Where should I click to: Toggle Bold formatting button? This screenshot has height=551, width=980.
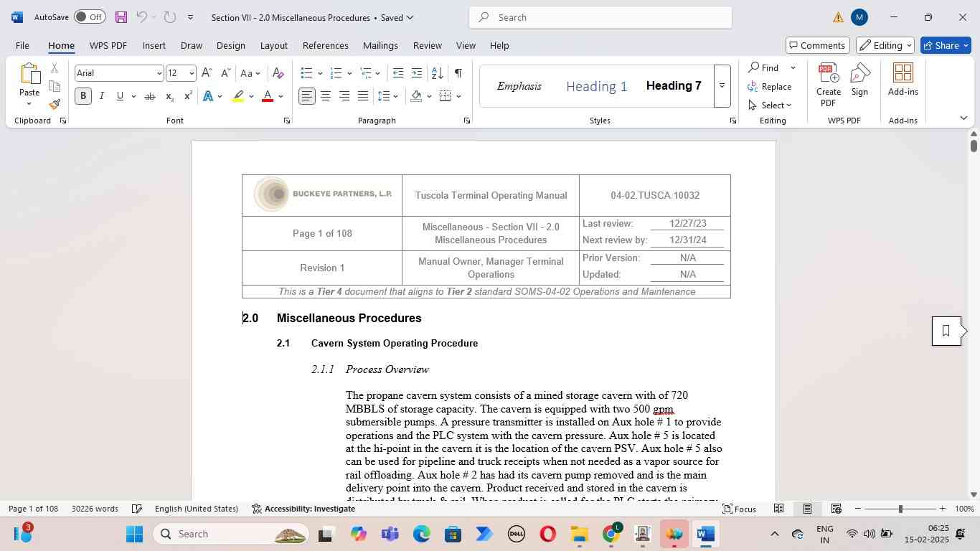coord(83,96)
